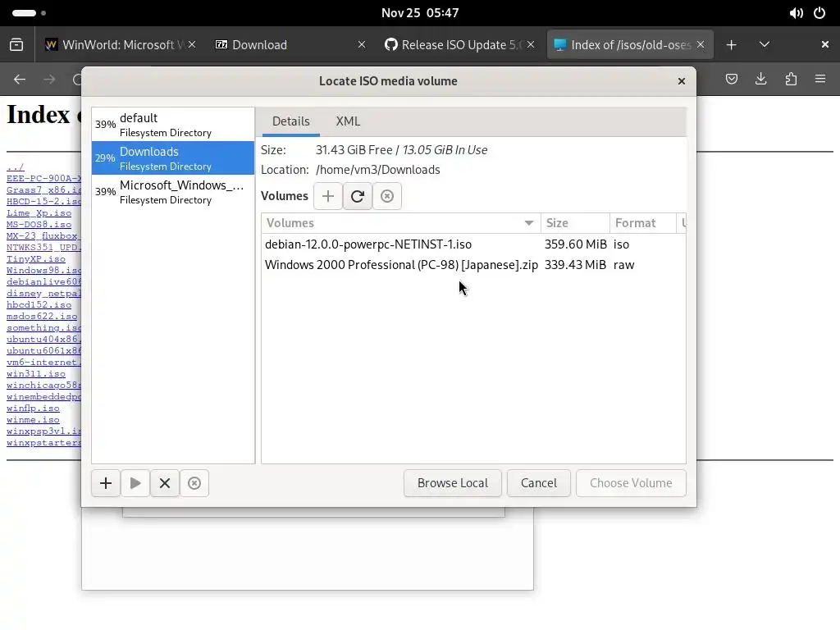Click the /home/vm3/Downloads location text

tap(377, 170)
